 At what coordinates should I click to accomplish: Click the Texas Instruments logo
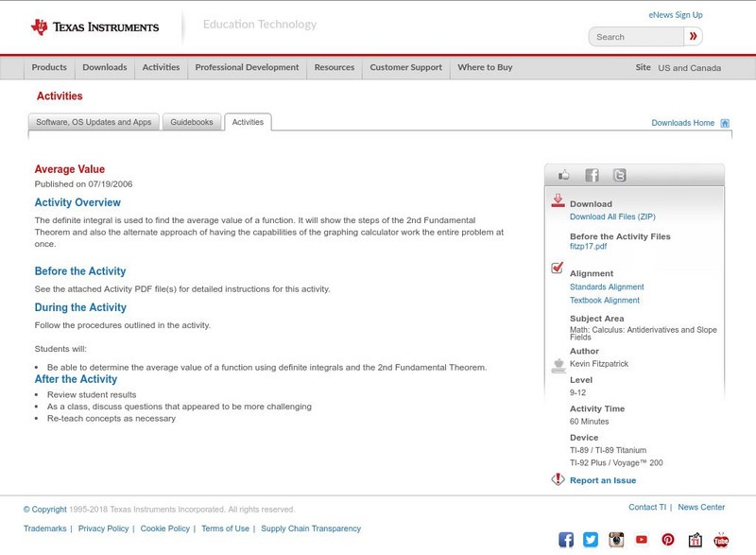point(94,27)
